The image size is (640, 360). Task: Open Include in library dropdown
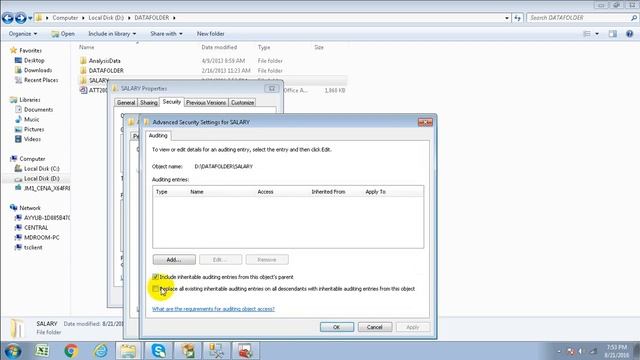[x=112, y=34]
